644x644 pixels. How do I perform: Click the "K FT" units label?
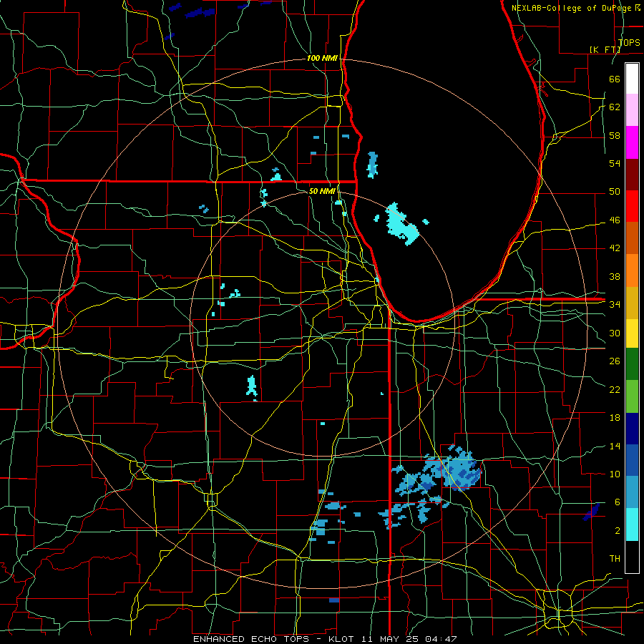coord(605,49)
